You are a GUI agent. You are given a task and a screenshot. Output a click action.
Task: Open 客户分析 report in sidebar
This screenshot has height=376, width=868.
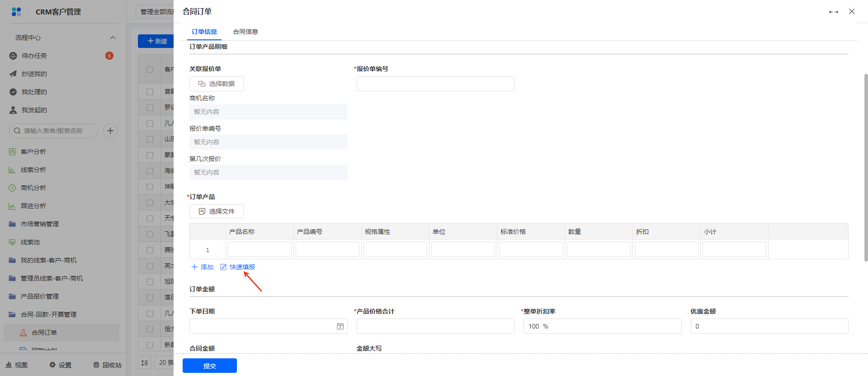point(33,152)
